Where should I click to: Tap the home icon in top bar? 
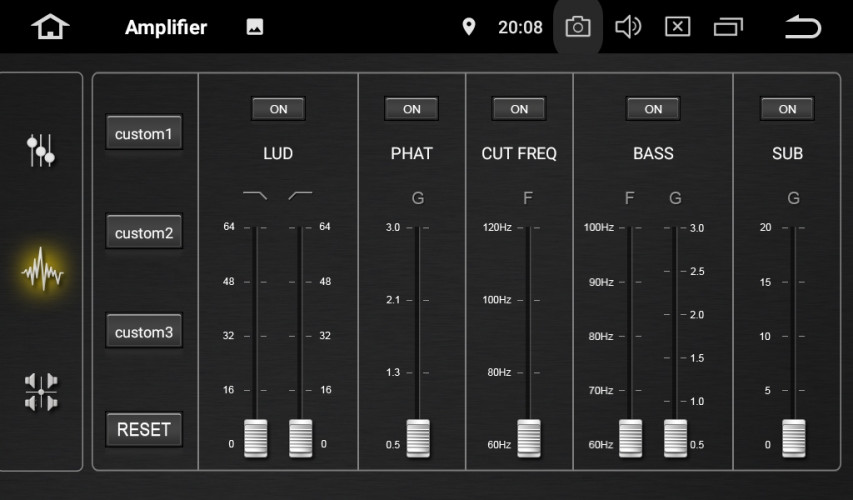click(50, 27)
